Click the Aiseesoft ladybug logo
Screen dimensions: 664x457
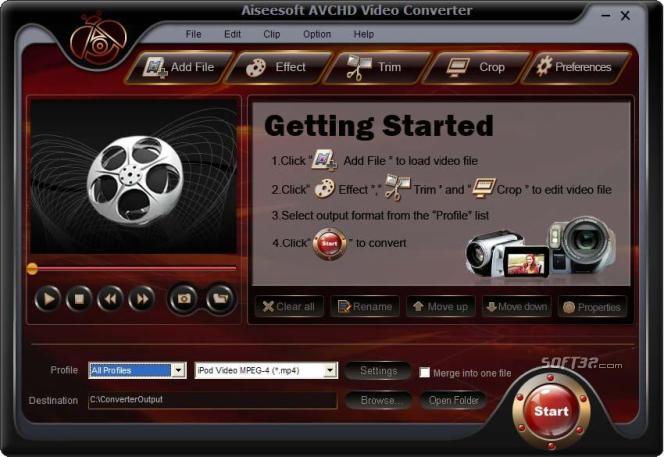click(99, 41)
